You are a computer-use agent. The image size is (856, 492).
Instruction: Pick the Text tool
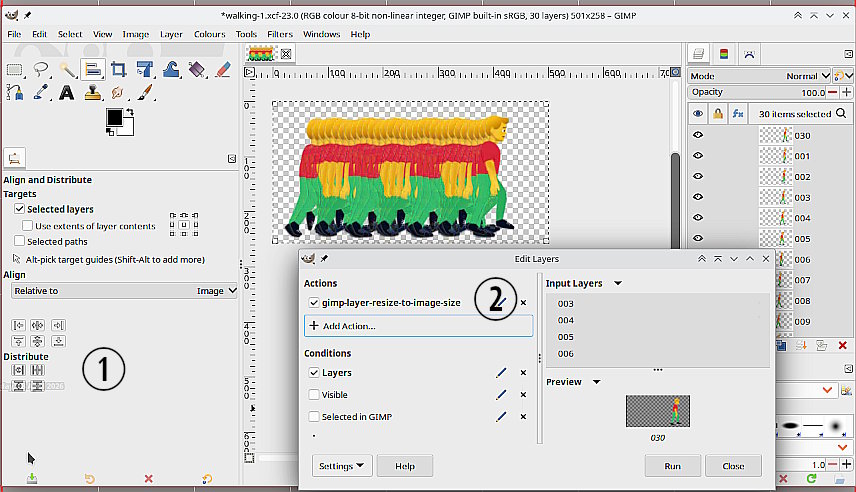(67, 93)
